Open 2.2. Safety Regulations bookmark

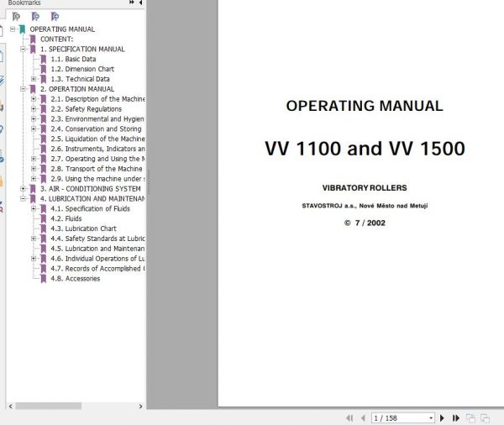87,109
